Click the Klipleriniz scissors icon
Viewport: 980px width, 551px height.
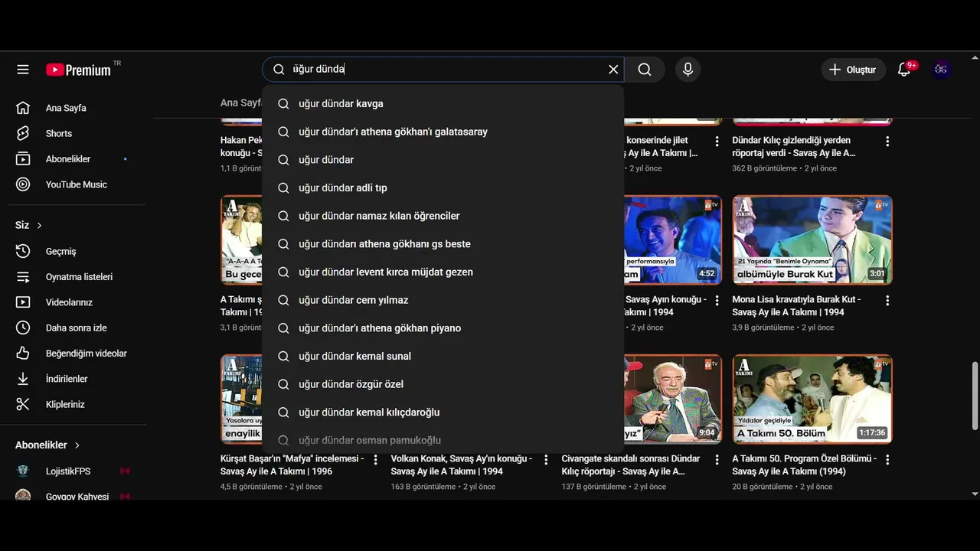pos(23,404)
